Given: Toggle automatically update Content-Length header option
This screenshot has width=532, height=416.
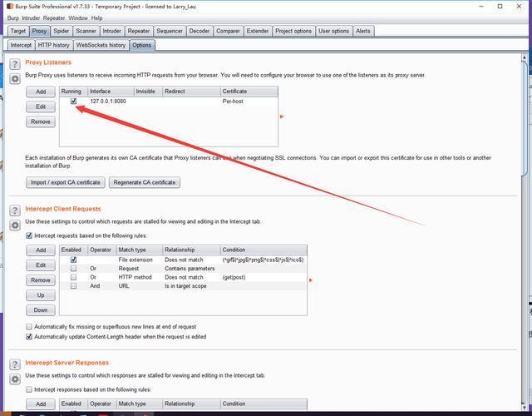Looking at the screenshot, I should pos(29,336).
